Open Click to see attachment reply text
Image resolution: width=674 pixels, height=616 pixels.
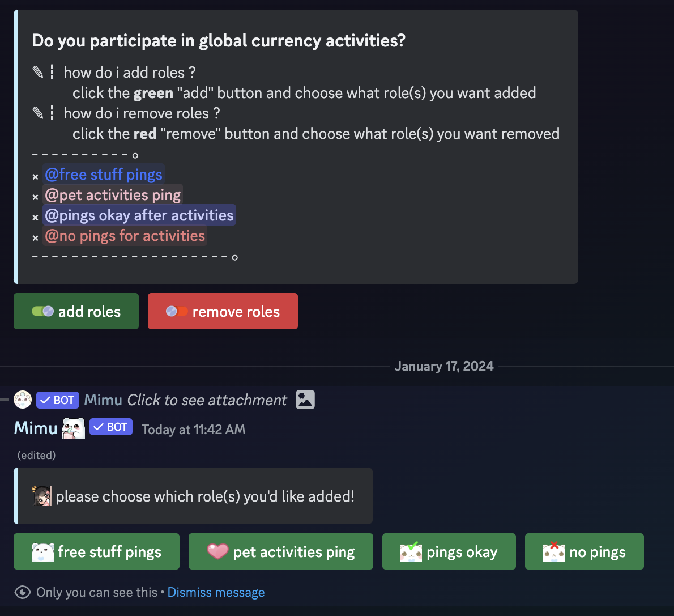pos(207,400)
